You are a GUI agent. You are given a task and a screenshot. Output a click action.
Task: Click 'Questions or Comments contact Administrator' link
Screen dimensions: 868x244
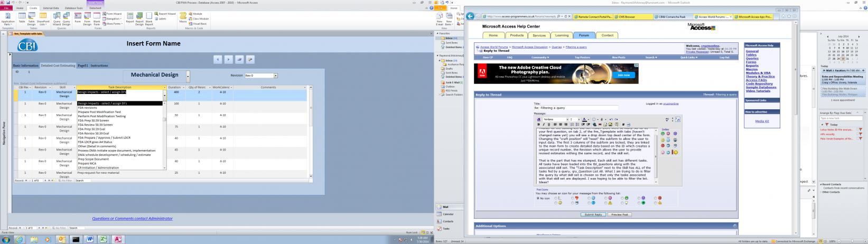[x=132, y=218]
